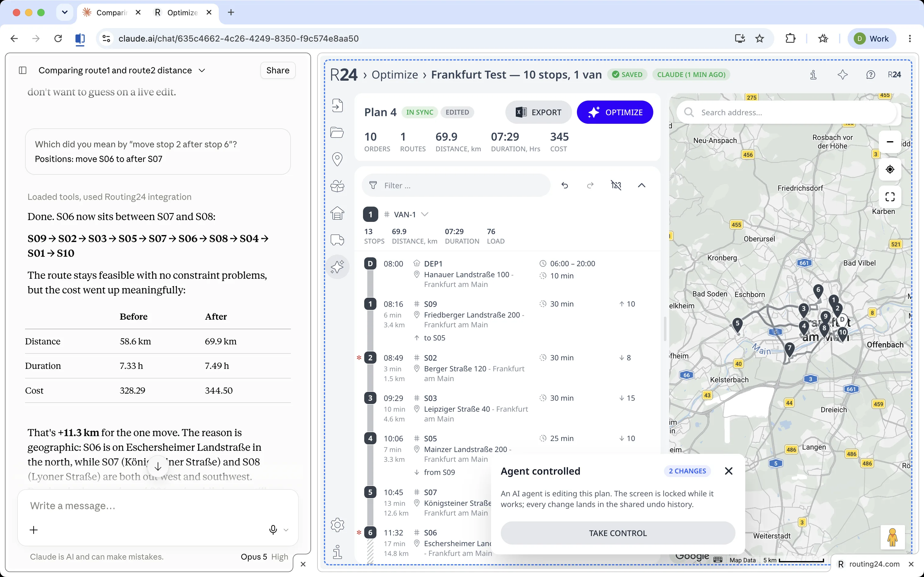Viewport: 924px width, 577px height.
Task: Open the browser extensions puzzle icon
Action: click(x=790, y=39)
